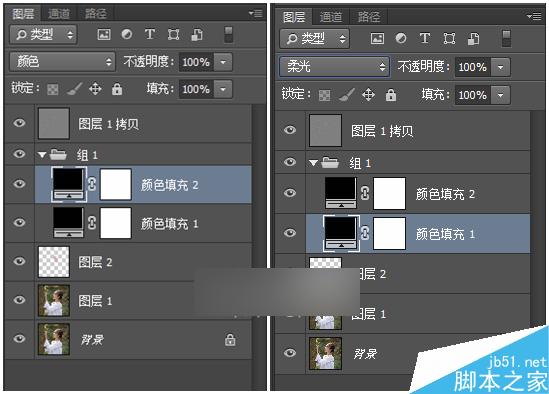
Task: Collapse the 组 1 group in left panel
Action: pyautogui.click(x=42, y=154)
